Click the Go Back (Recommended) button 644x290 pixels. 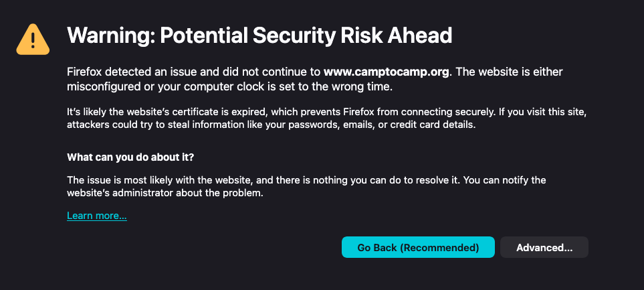(x=418, y=247)
